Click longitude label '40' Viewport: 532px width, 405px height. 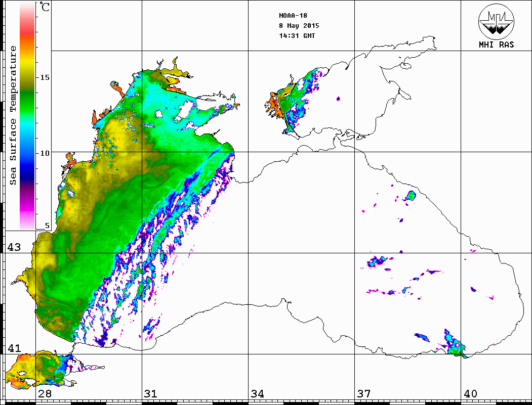pyautogui.click(x=470, y=393)
